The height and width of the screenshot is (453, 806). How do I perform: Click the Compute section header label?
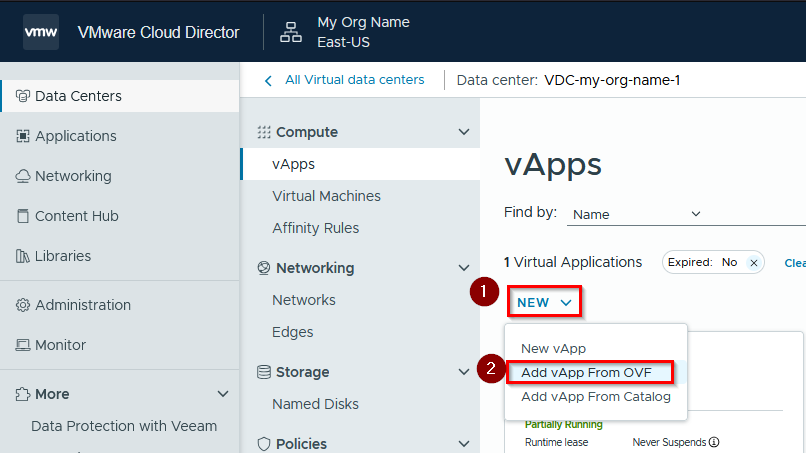307,132
